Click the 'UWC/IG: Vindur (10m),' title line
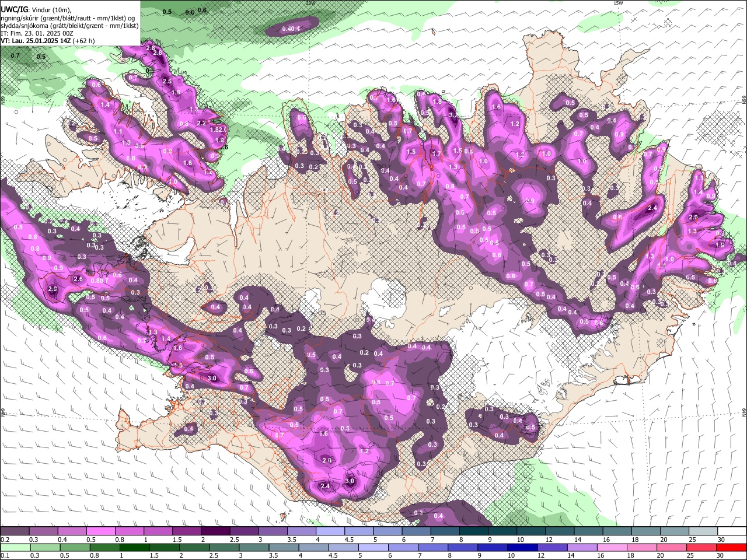 (x=36, y=10)
